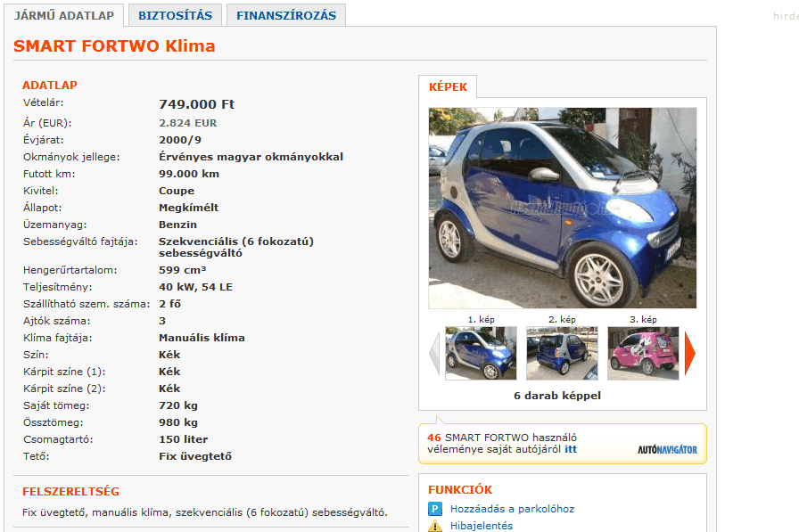Screen dimensions: 799x532
Task: Open the JÁRMŰ ADATLAP tab
Action: pos(64,15)
